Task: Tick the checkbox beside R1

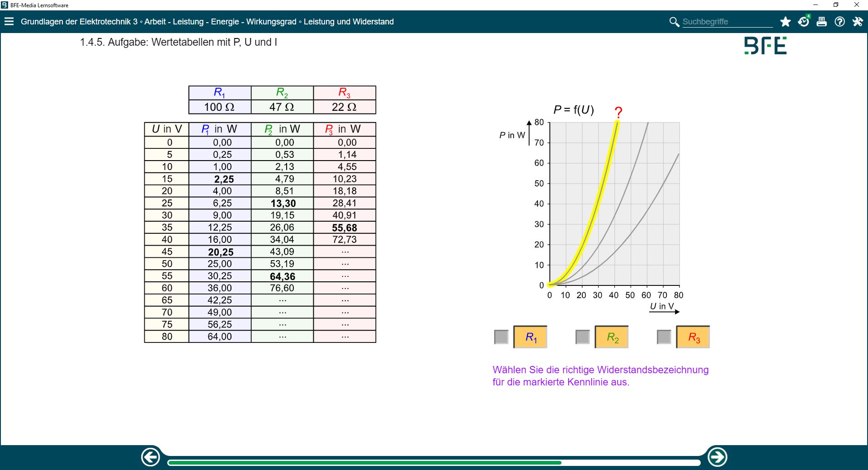Action: click(501, 337)
